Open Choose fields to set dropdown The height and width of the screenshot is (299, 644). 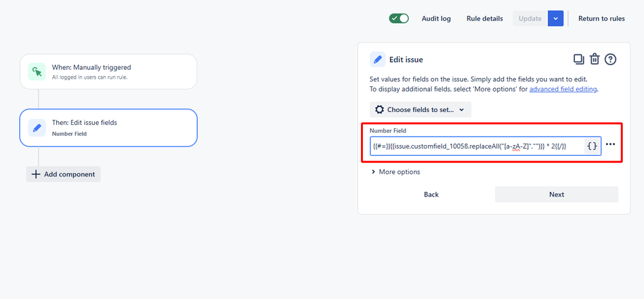coord(420,110)
